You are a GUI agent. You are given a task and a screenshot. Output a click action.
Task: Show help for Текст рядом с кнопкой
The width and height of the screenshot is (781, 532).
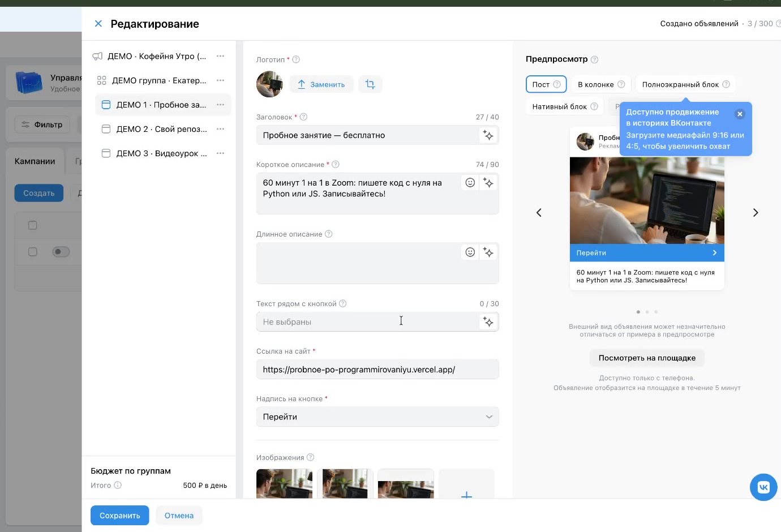point(342,304)
